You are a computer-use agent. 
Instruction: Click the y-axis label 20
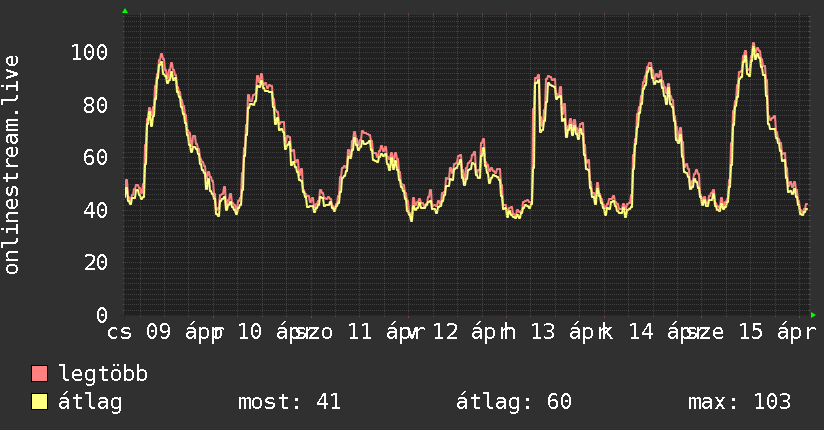[96, 262]
